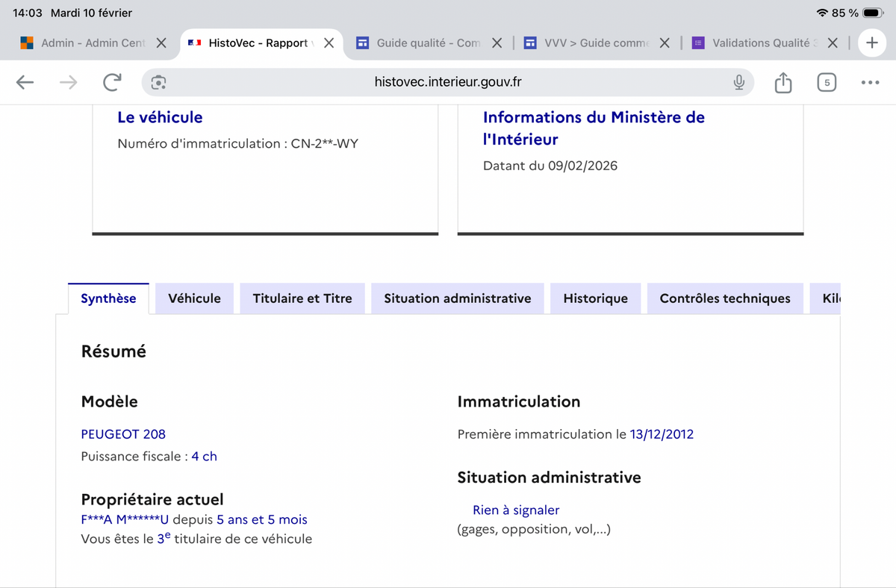Close the Admin Center tab
Screen dimensions: 896x588
coord(161,43)
